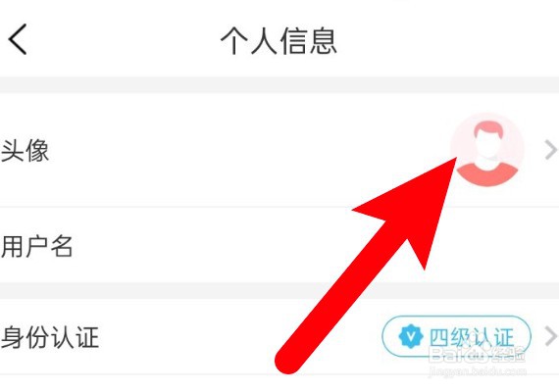Open identity verification via its right chevron
Viewport: 559px width, 392px height.
click(551, 336)
